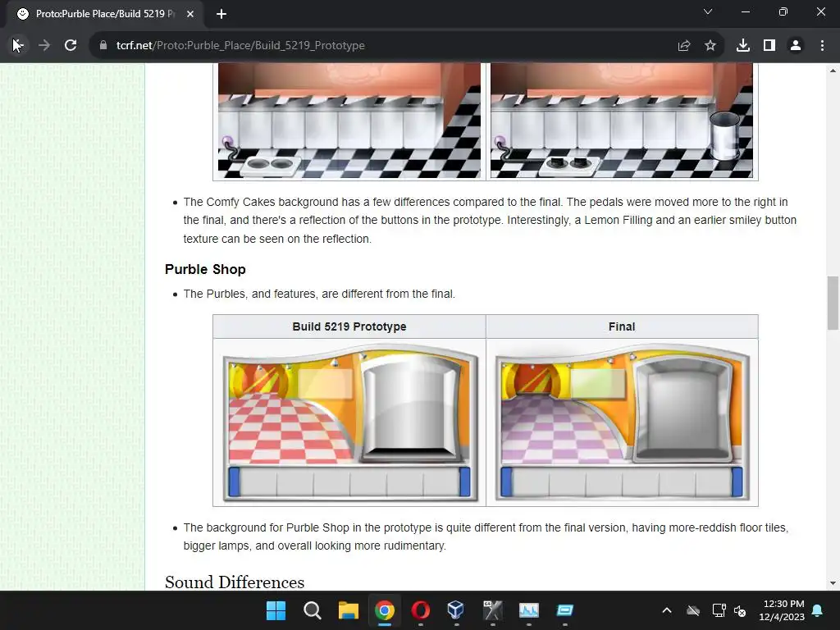Screen dimensions: 840x630
Task: Open Opera browser from taskbar
Action: [x=421, y=610]
